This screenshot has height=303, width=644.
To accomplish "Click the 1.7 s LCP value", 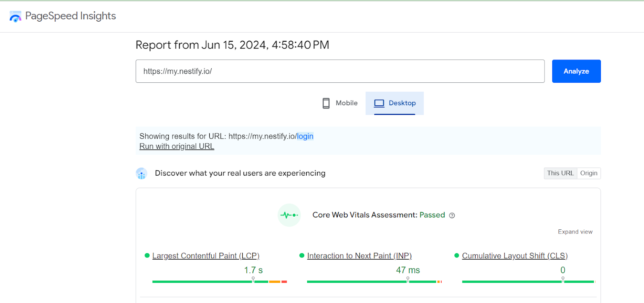I will click(253, 270).
